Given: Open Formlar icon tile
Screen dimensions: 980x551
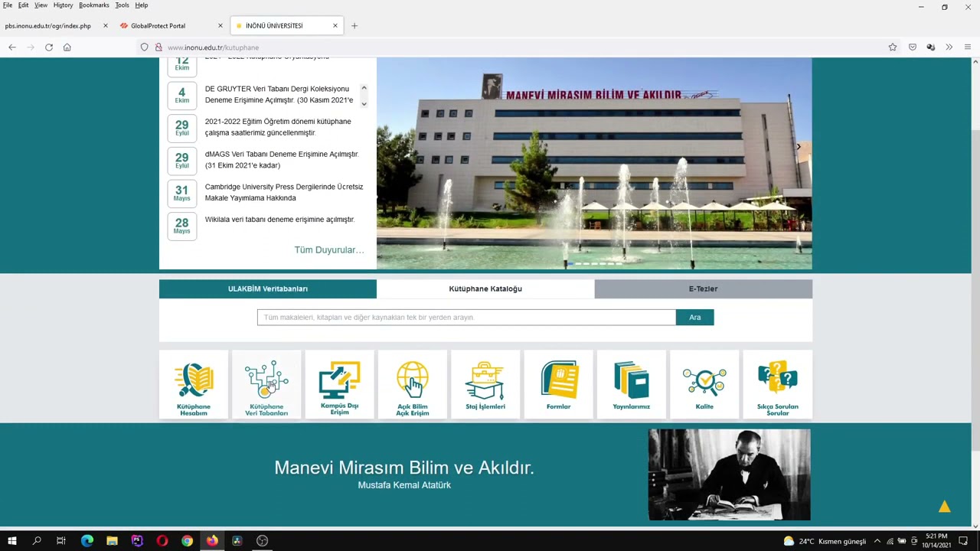Looking at the screenshot, I should tap(558, 385).
